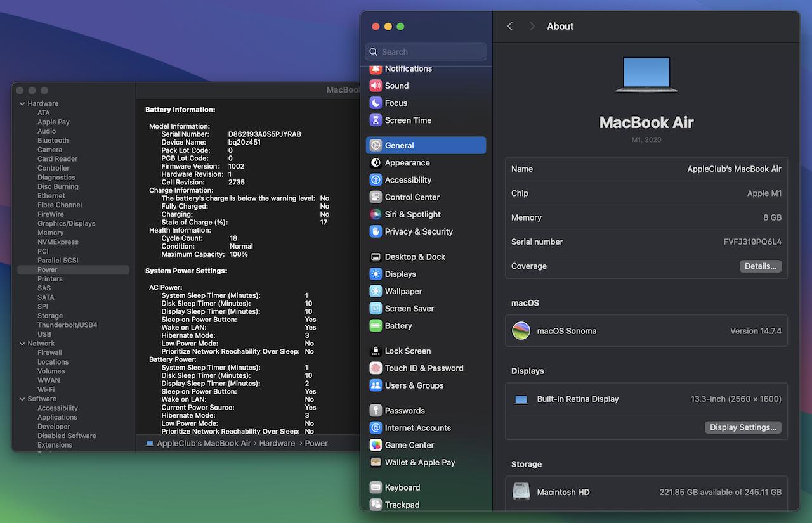Viewport: 812px width, 523px height.
Task: Select Storage in System Information sidebar
Action: [x=49, y=316]
